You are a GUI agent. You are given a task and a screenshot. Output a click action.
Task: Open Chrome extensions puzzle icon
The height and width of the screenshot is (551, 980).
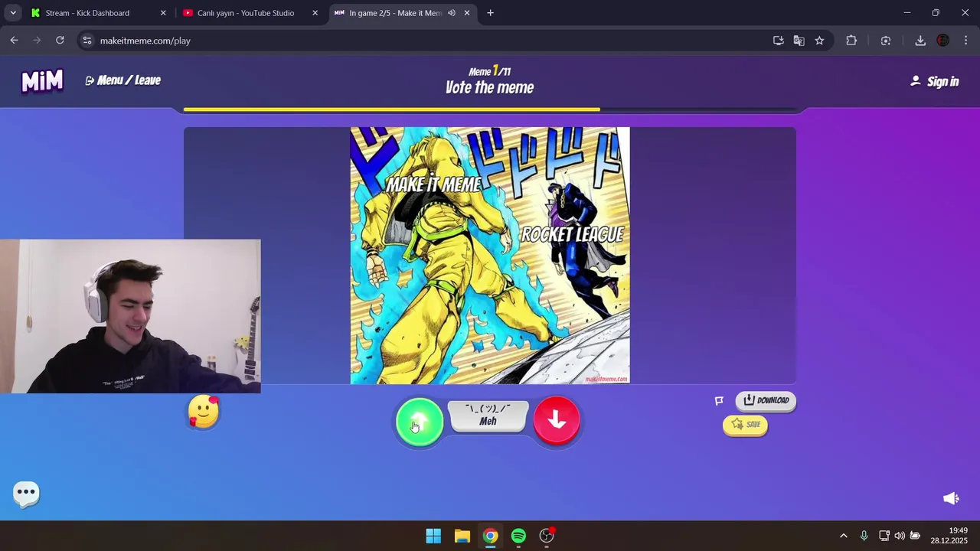coord(851,41)
